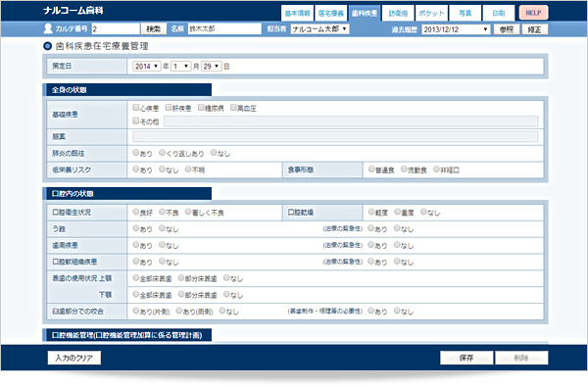Select あり(片側) for 臼歯部分での咬合
The height and width of the screenshot is (387, 588).
coord(136,311)
